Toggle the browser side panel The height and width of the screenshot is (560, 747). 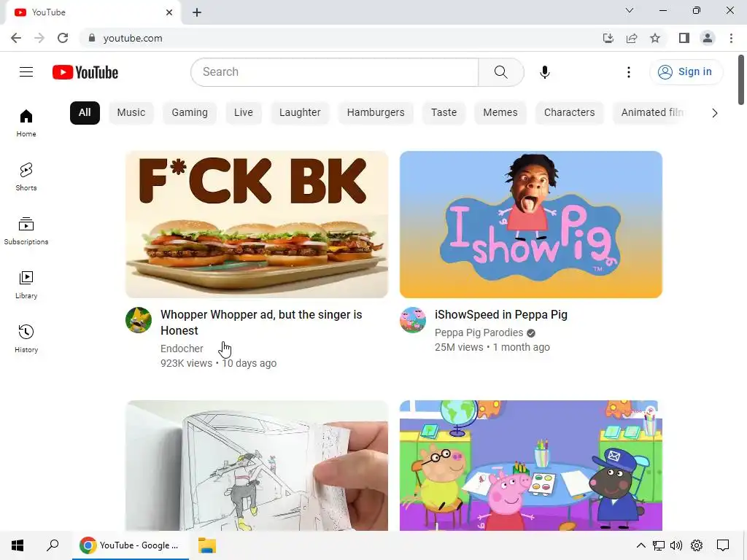coord(684,38)
